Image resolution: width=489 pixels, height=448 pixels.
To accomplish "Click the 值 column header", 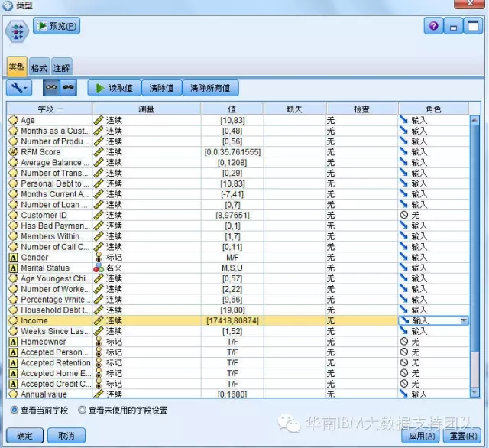I will tap(232, 109).
